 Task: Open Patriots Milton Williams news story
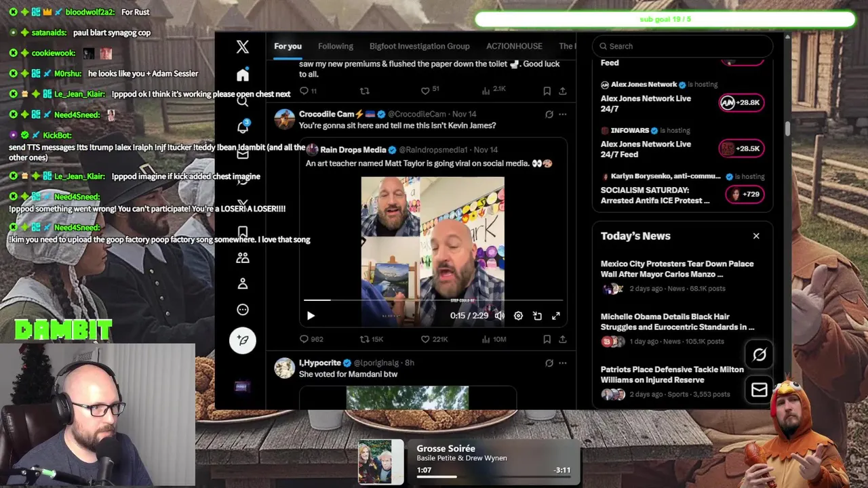pyautogui.click(x=682, y=381)
